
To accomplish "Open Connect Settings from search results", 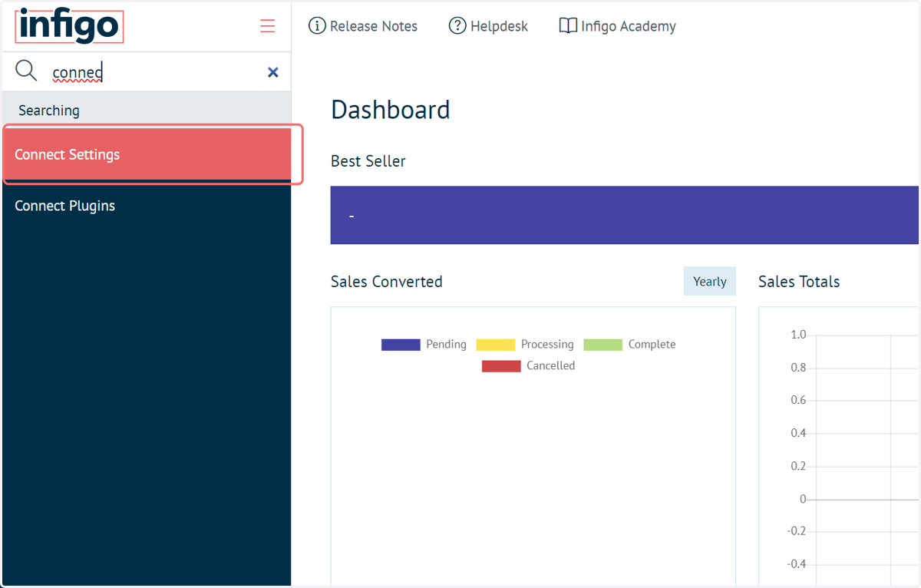I will 146,154.
